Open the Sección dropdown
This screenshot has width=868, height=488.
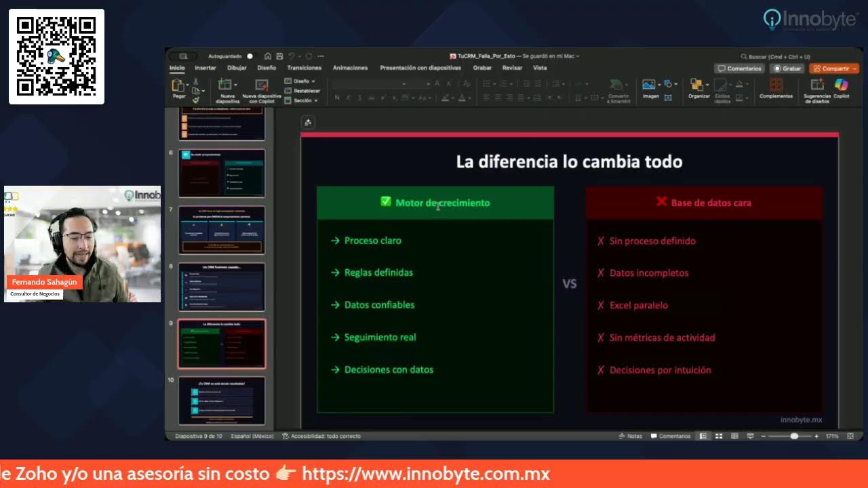301,100
